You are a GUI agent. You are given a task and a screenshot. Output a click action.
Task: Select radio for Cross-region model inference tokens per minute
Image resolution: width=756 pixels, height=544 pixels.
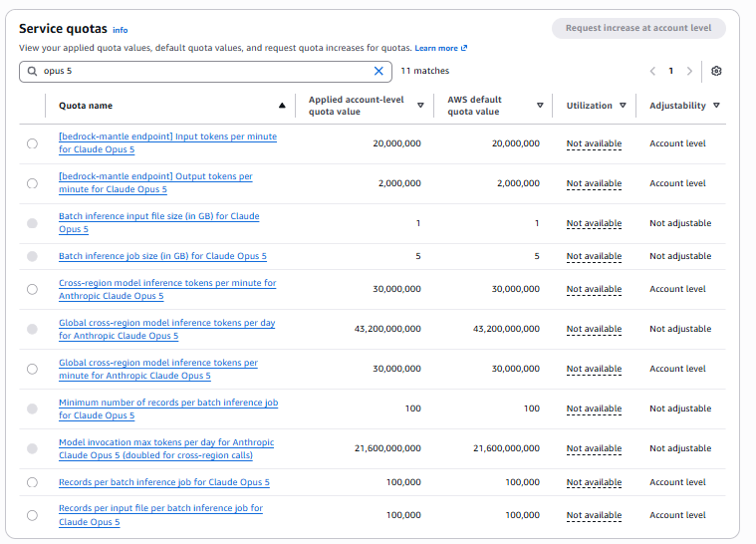point(32,289)
